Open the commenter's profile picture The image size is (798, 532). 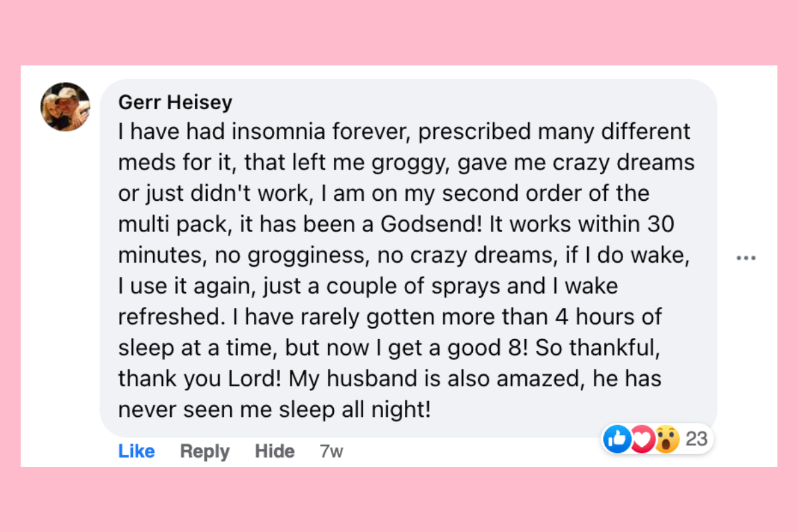[65, 107]
